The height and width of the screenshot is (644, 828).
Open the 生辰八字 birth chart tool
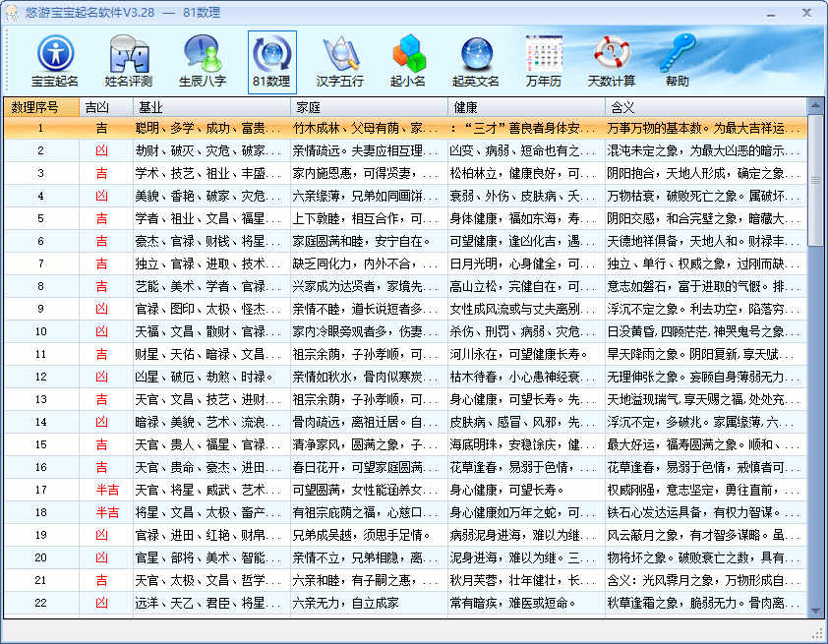click(x=197, y=54)
